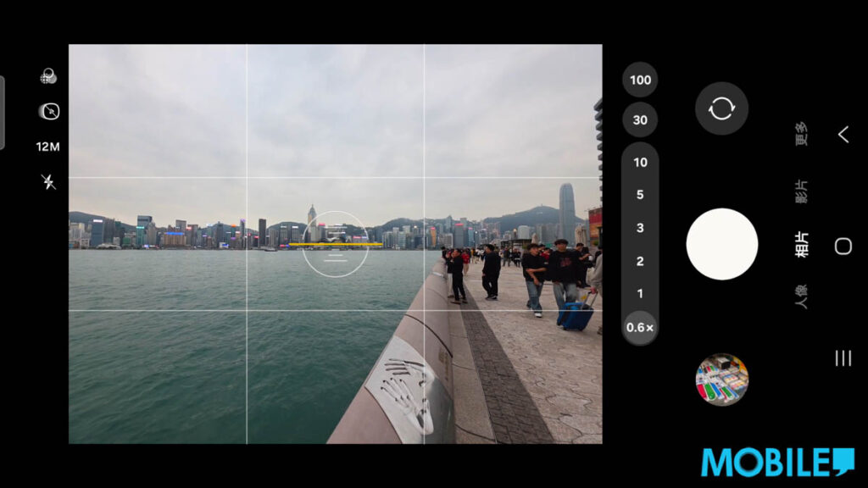Screen dimensions: 868x488
Task: Set zoom to 5x
Action: 640,195
